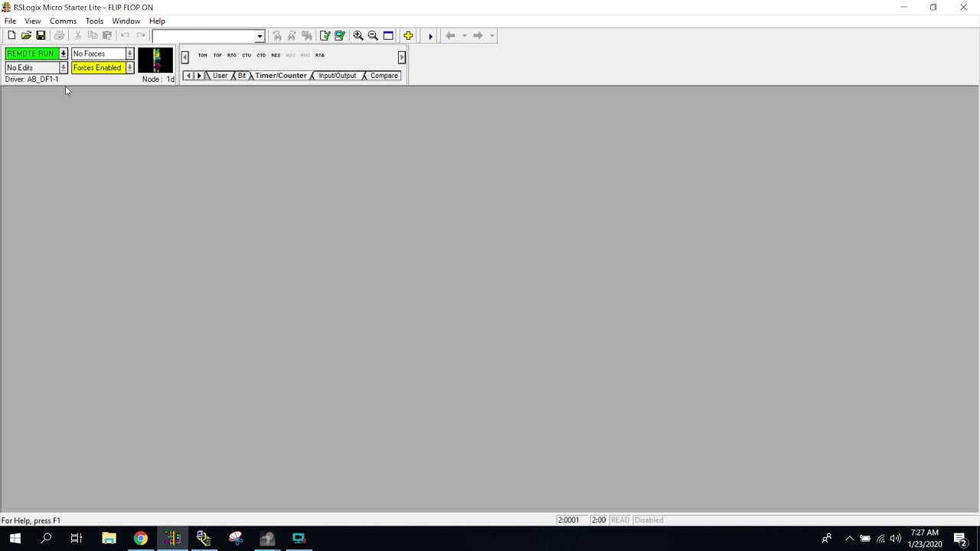Insert RTA instruction
The height and width of the screenshot is (551, 980).
pos(320,55)
